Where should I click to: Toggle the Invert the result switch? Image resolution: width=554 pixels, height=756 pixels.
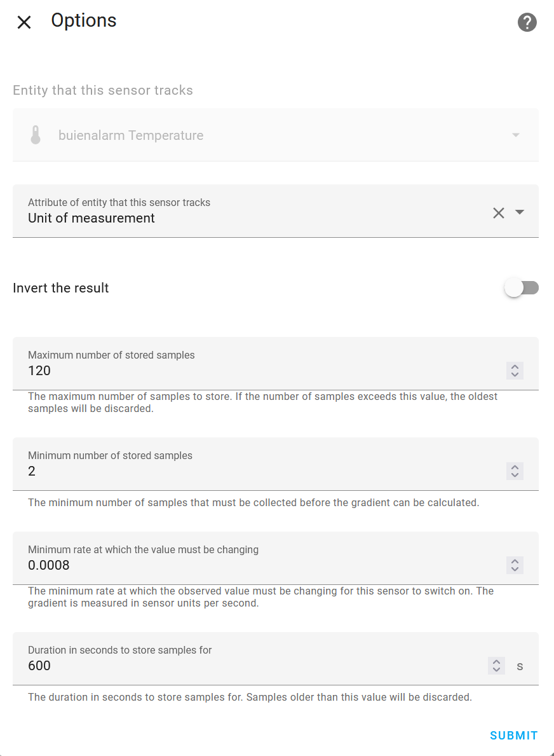(x=521, y=288)
